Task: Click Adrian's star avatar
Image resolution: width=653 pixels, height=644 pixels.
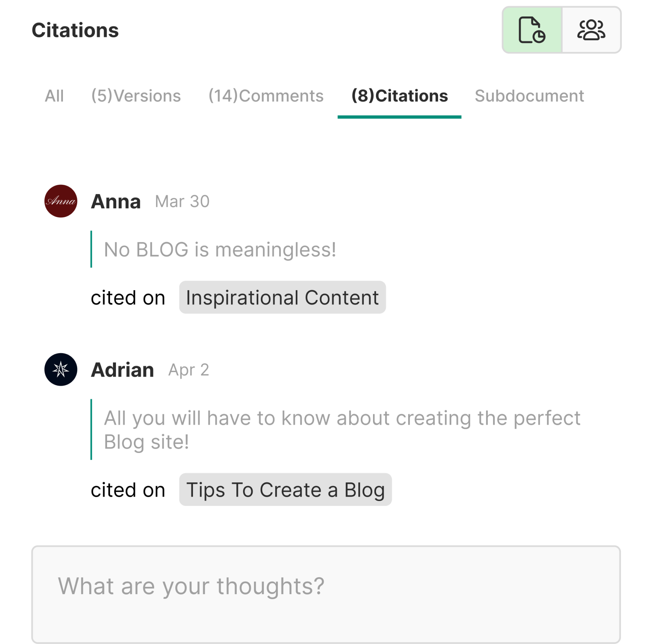Action: tap(61, 369)
